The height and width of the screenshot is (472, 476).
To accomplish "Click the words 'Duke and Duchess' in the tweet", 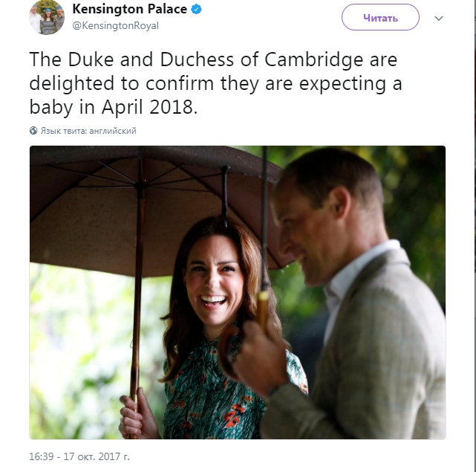I will [151, 59].
